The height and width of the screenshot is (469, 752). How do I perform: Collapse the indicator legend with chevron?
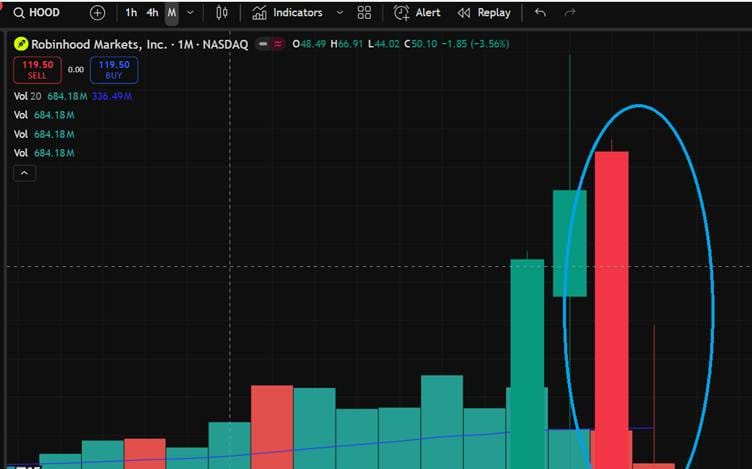click(x=25, y=173)
